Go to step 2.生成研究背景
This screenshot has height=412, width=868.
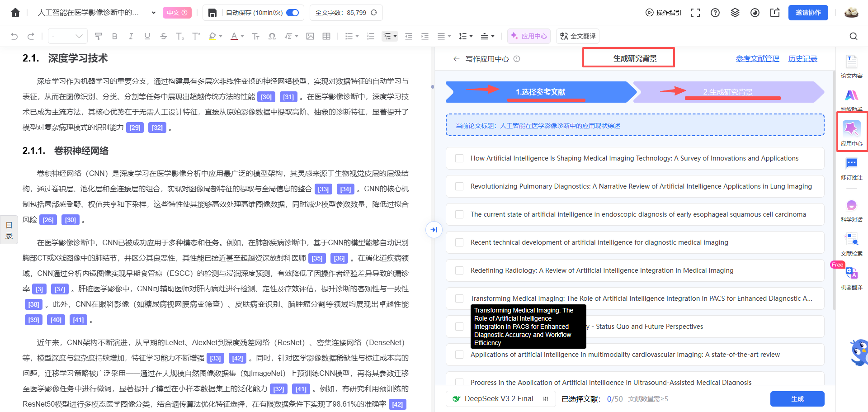[728, 92]
